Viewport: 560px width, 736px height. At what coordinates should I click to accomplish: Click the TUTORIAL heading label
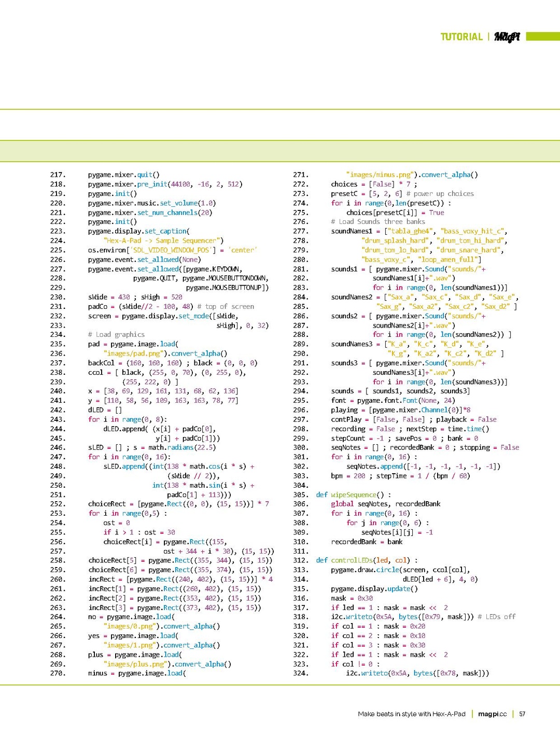pos(461,37)
